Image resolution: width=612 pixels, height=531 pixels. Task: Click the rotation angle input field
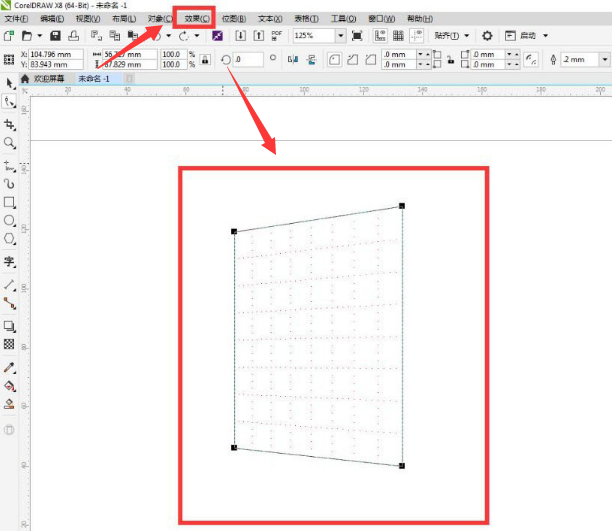249,59
